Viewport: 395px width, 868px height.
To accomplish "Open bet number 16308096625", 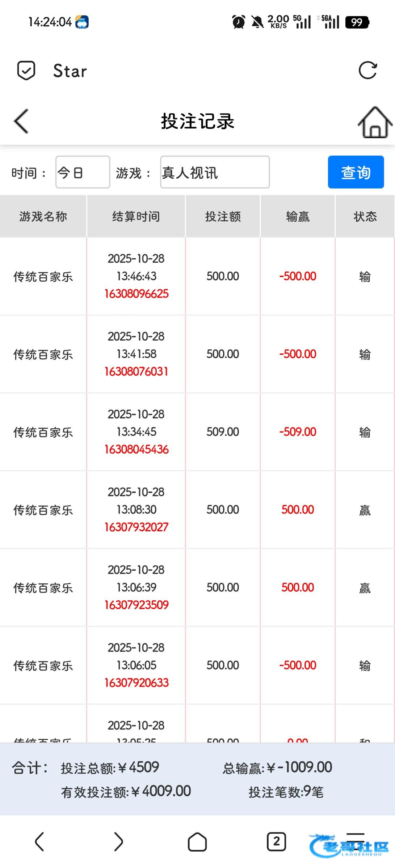I will tap(136, 294).
